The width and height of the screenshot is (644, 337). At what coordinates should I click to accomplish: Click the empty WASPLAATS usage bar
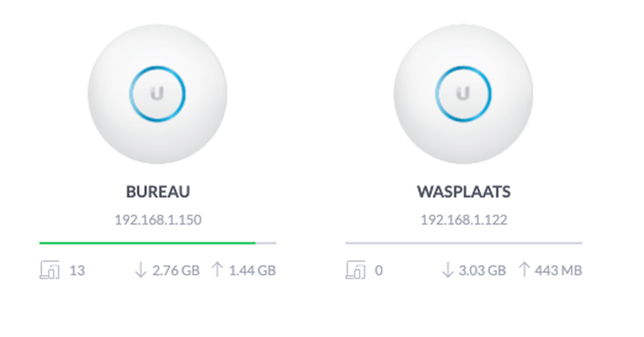coord(463,243)
